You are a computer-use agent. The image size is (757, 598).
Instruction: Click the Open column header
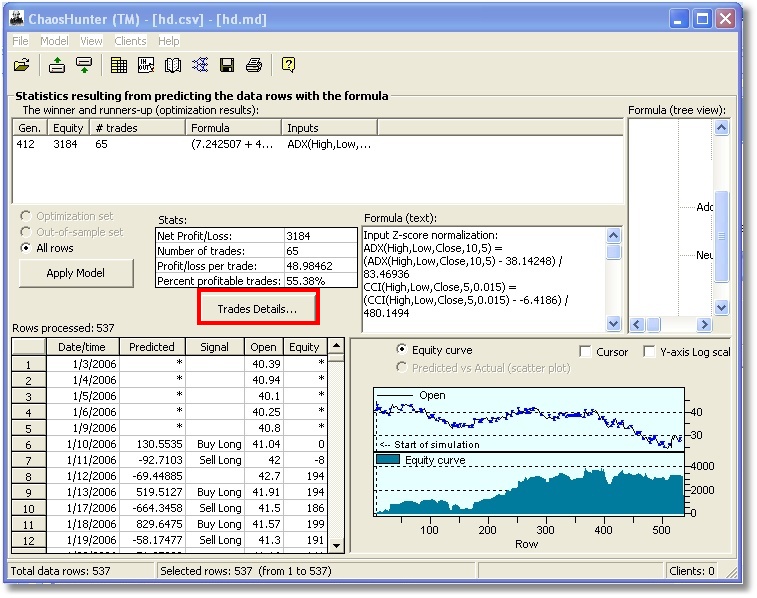tap(264, 347)
